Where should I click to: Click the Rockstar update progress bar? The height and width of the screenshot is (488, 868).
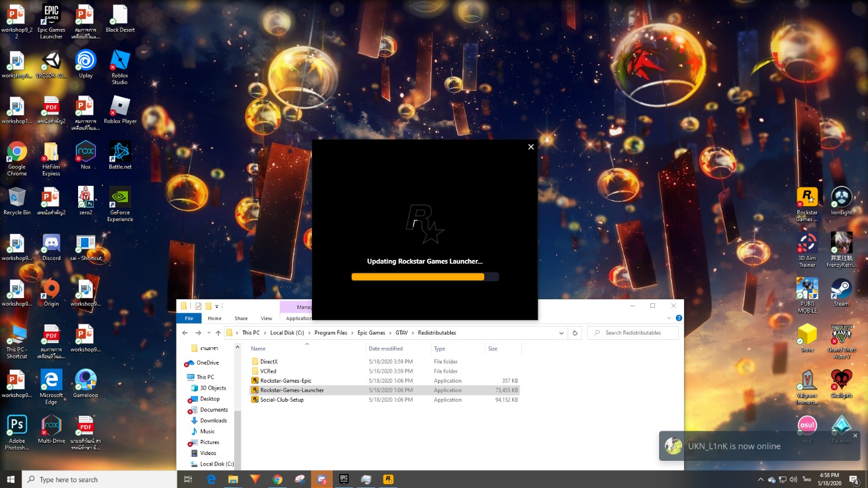tap(425, 277)
